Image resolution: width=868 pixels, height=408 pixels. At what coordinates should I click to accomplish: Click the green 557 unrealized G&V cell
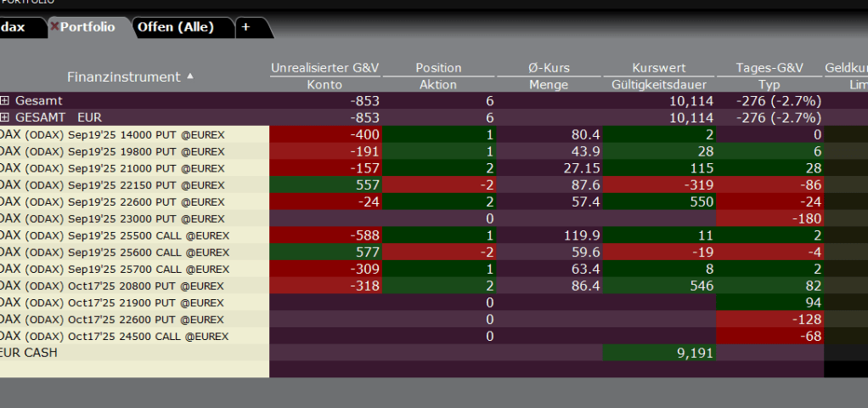[x=324, y=184]
